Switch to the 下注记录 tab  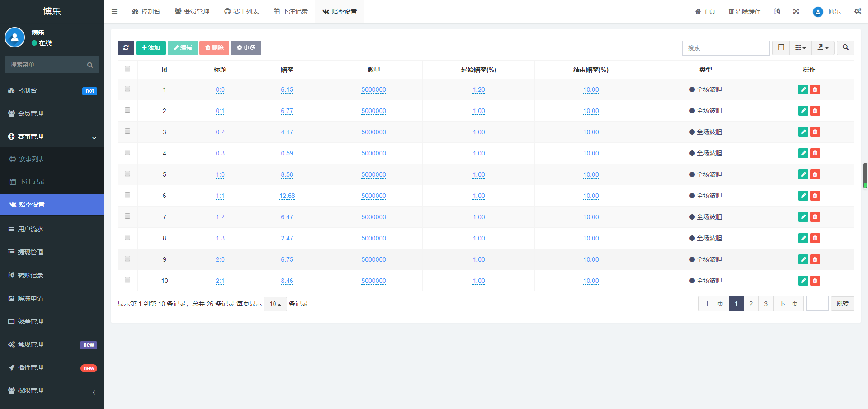[x=291, y=11]
